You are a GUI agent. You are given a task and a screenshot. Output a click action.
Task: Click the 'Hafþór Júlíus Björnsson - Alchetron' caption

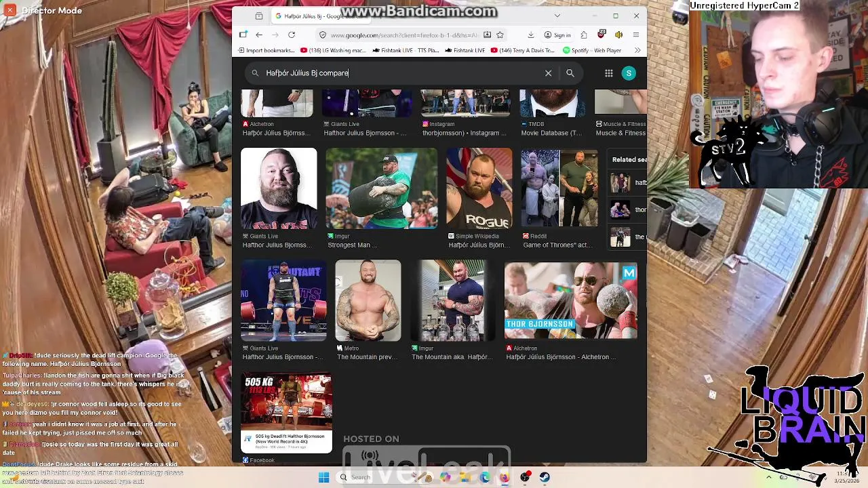pyautogui.click(x=561, y=357)
